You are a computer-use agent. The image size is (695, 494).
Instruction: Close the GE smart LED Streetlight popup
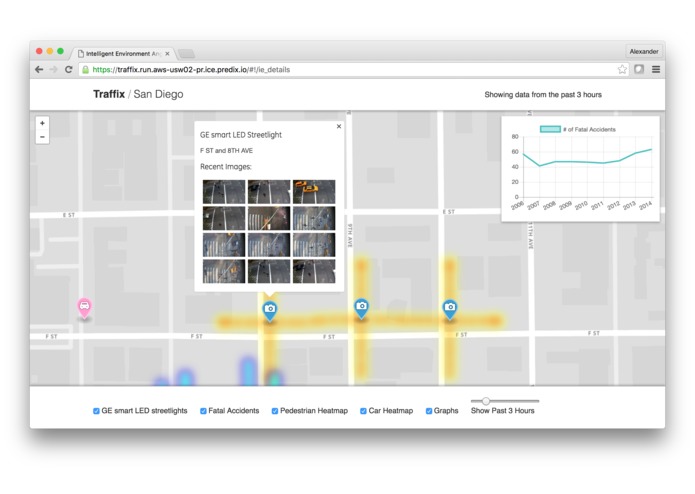[x=339, y=126]
